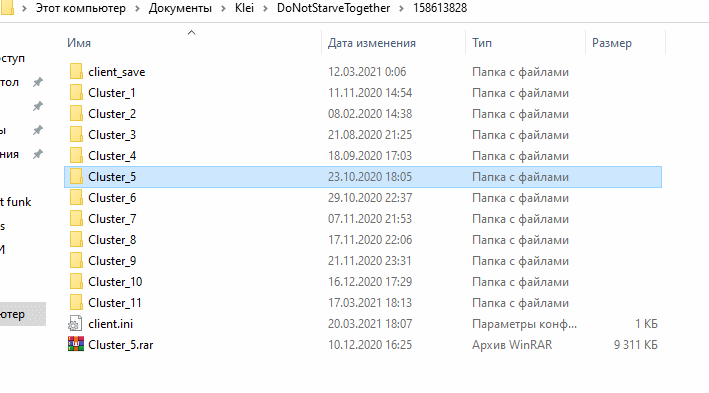Click the Cluster_5 folder icon
The image size is (709, 393).
tap(76, 176)
